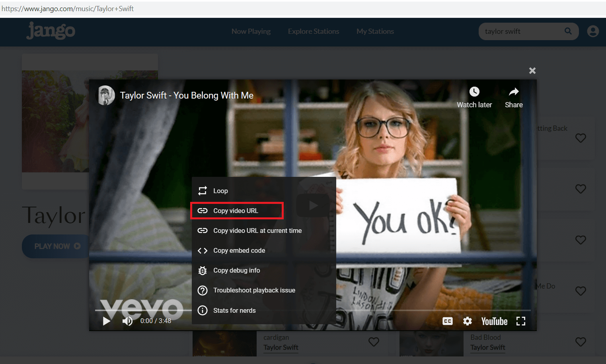Click the YouTube logo in player
The height and width of the screenshot is (364, 606).
pyautogui.click(x=494, y=321)
